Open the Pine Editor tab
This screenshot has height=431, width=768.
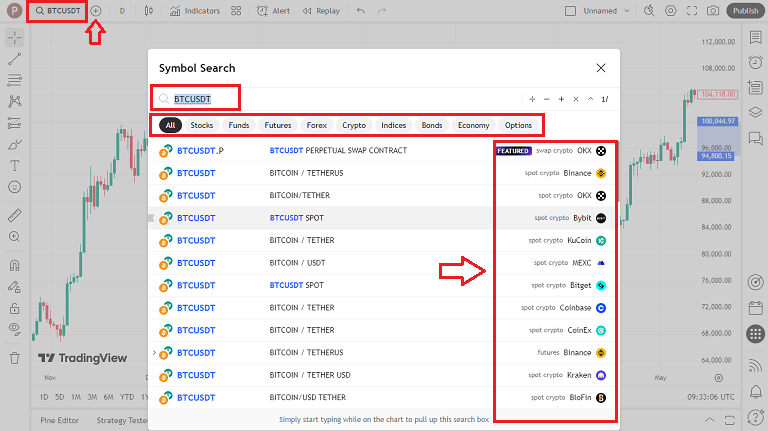point(59,420)
